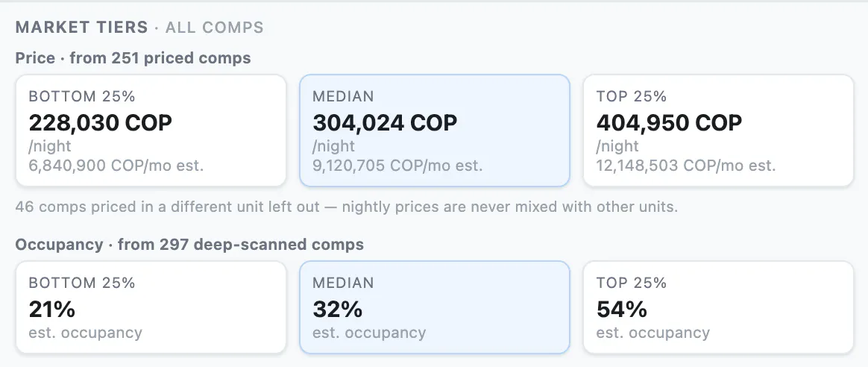Click the 32% est. occupancy value
The height and width of the screenshot is (367, 868).
click(337, 310)
